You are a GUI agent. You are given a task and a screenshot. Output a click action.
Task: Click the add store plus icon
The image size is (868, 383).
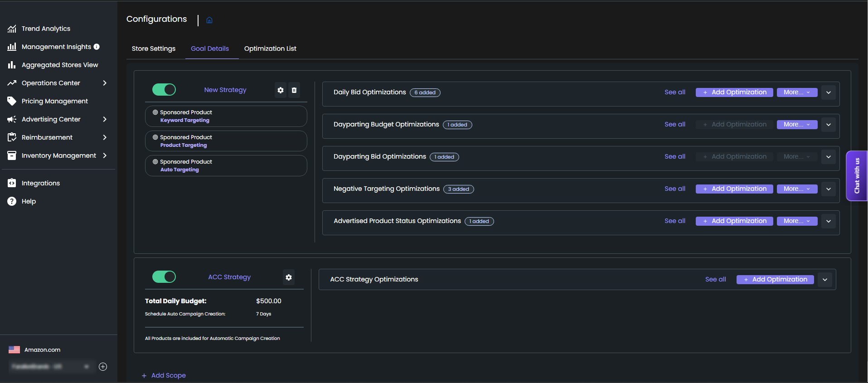point(103,367)
